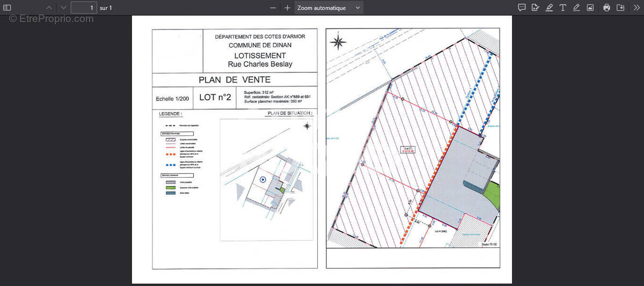
Task: Add a comment with the speech bubble tool
Action: click(x=522, y=8)
